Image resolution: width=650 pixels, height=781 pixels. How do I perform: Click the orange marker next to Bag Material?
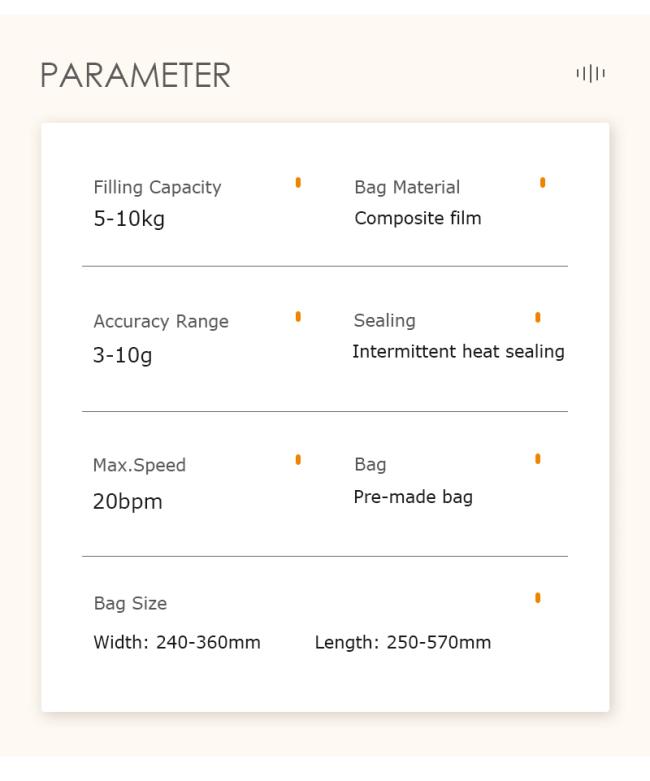[x=542, y=182]
